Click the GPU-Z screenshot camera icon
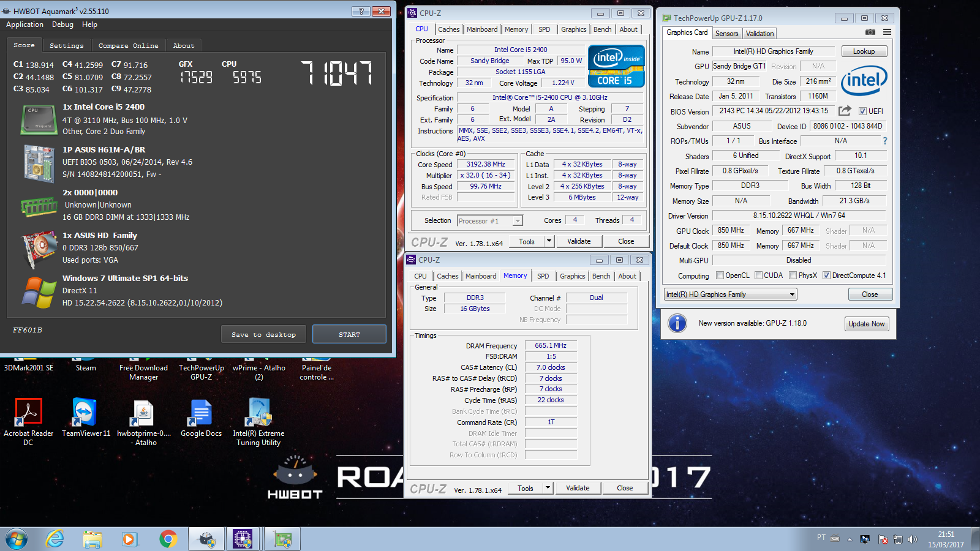This screenshot has height=551, width=980. pos(870,32)
